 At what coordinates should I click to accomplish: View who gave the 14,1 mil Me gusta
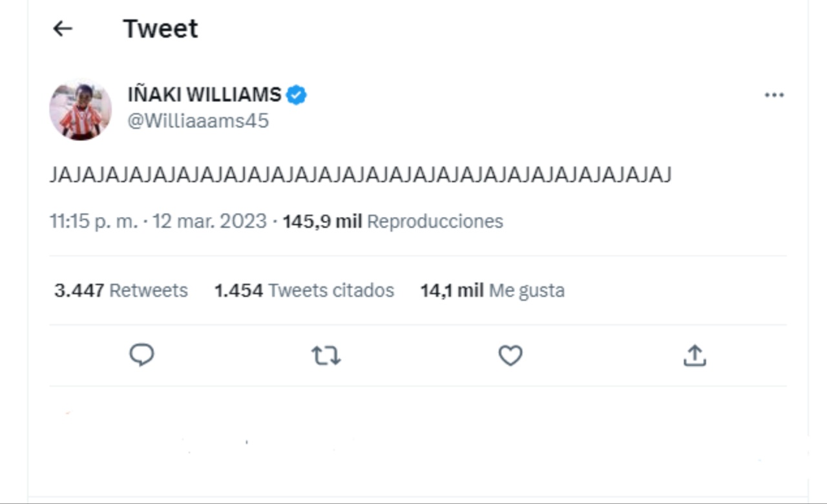pyautogui.click(x=493, y=290)
